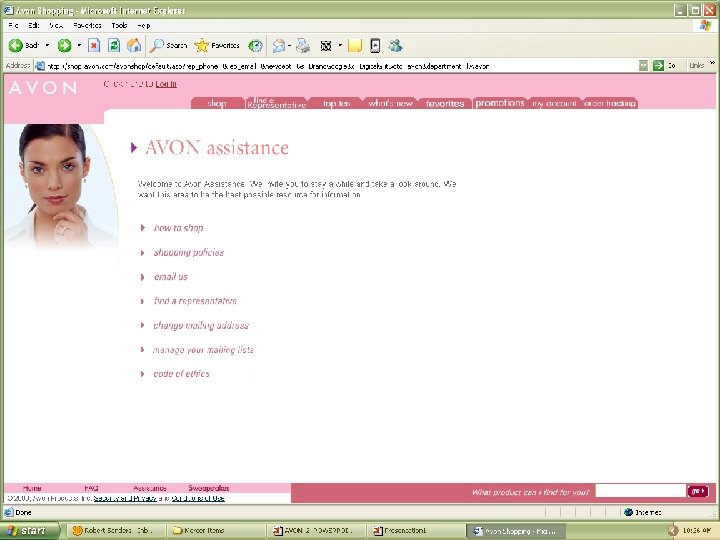Click the Messenger people icon
The width and height of the screenshot is (720, 540).
pos(395,45)
